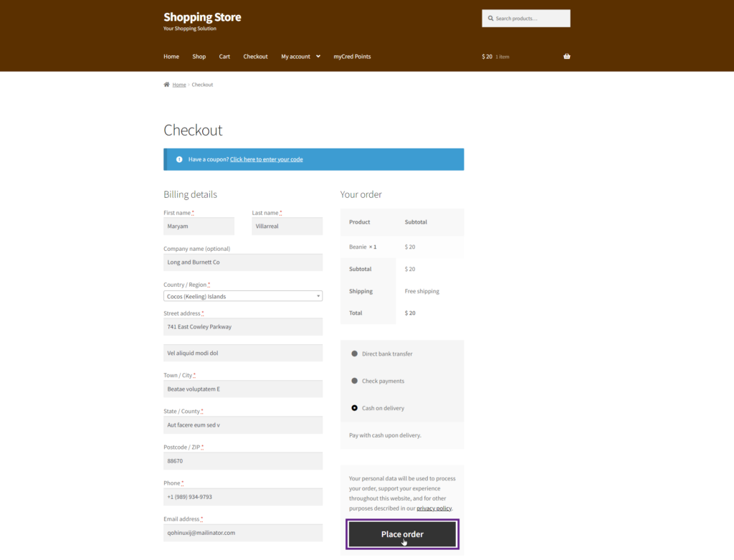The image size is (734, 560).
Task: Select Cash on delivery option
Action: (354, 408)
